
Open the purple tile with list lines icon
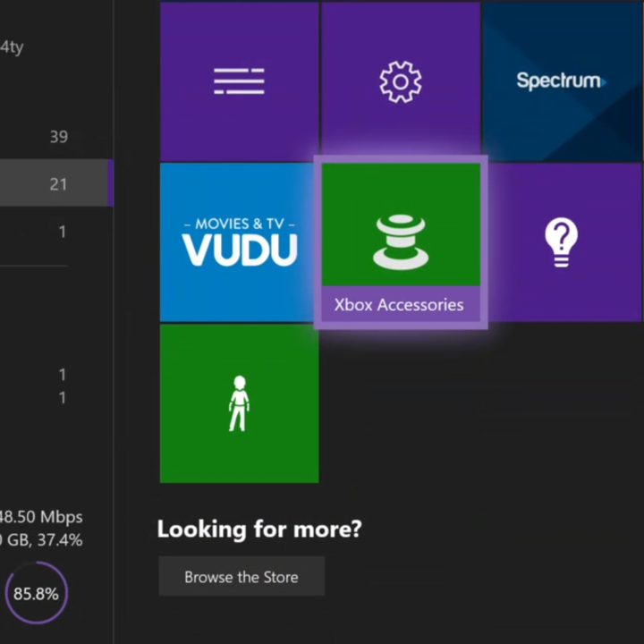click(x=239, y=80)
